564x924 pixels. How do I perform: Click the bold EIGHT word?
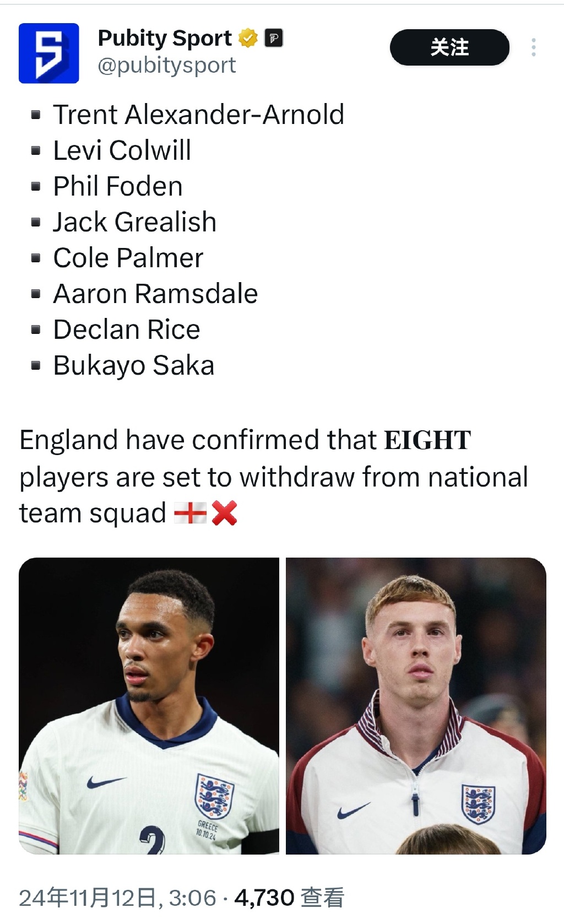pos(427,440)
